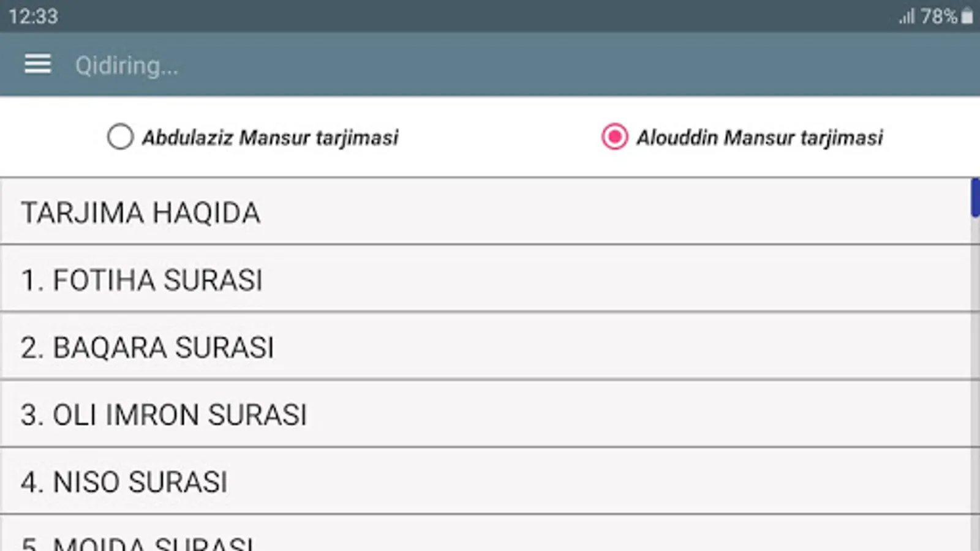Tap the 12:33 clock in status bar

pyautogui.click(x=34, y=17)
